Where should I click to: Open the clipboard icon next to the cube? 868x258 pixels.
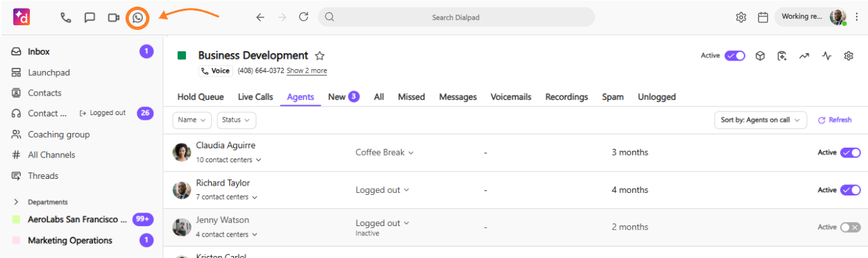click(782, 56)
